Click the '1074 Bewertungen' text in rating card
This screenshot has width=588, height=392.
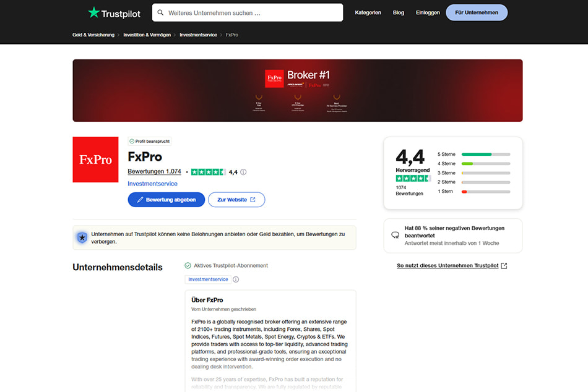pyautogui.click(x=409, y=190)
